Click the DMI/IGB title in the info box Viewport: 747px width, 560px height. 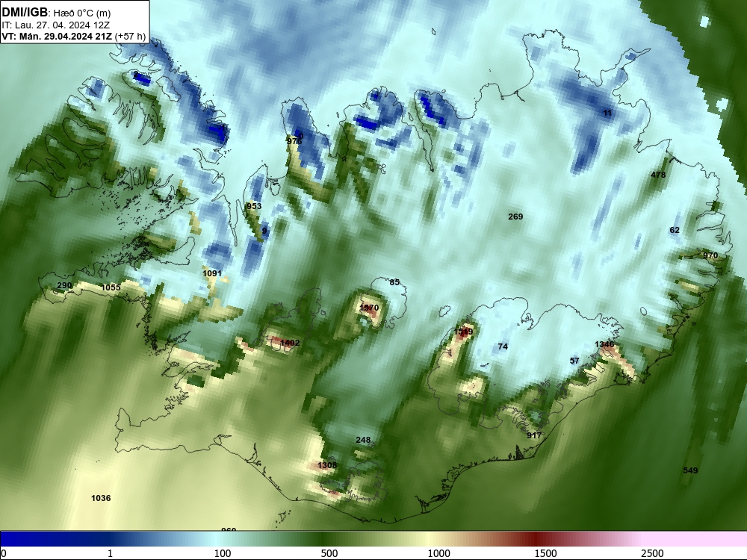click(x=25, y=12)
